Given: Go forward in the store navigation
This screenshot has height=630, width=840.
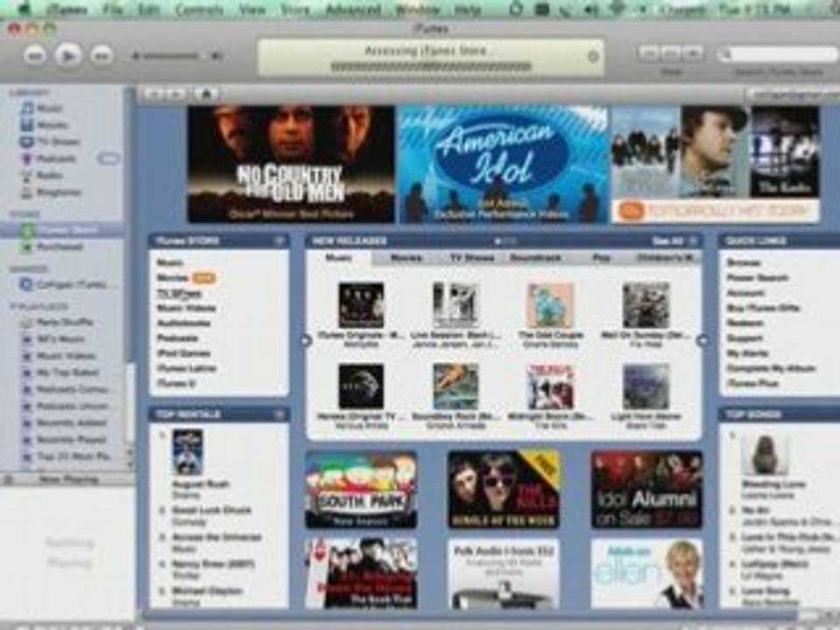Looking at the screenshot, I should 175,94.
